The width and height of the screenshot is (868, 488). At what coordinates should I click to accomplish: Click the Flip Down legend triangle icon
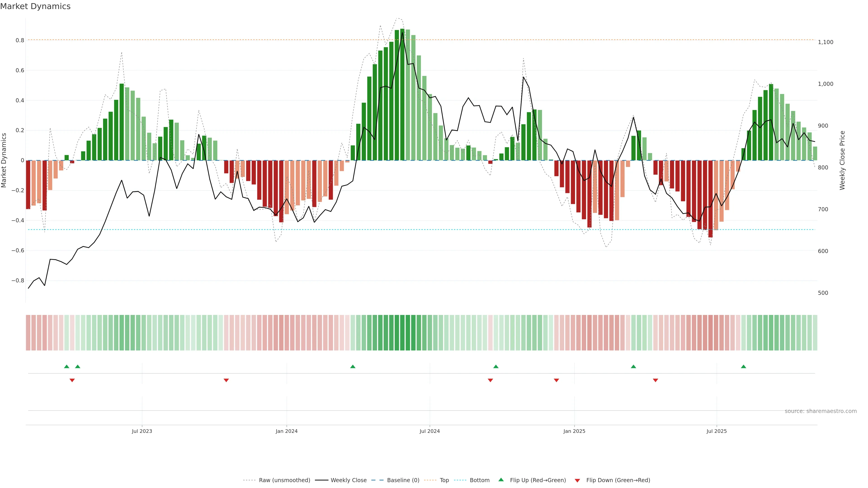(x=577, y=481)
